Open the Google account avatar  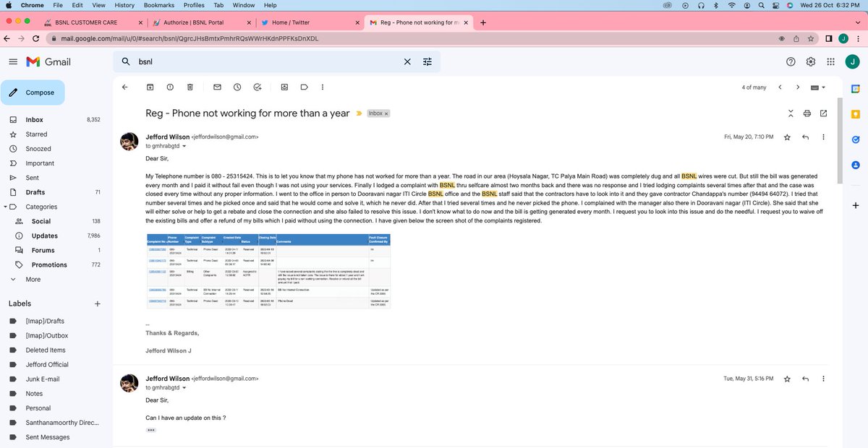pos(852,62)
